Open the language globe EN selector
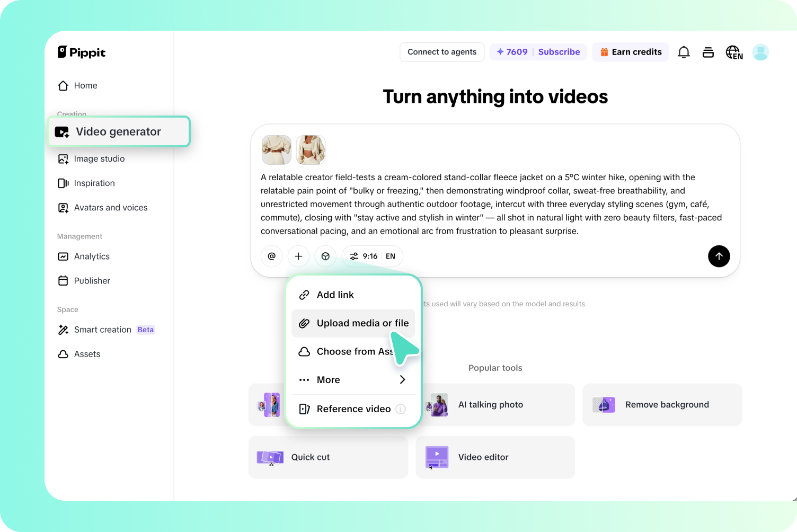Viewport: 797px width, 532px height. point(734,52)
